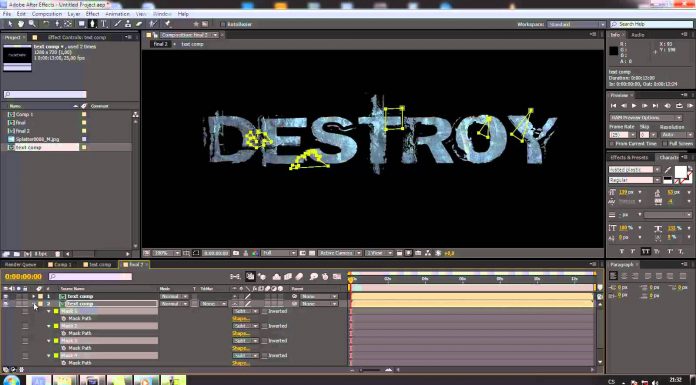Jump to last frame in Preview panel

(655, 106)
